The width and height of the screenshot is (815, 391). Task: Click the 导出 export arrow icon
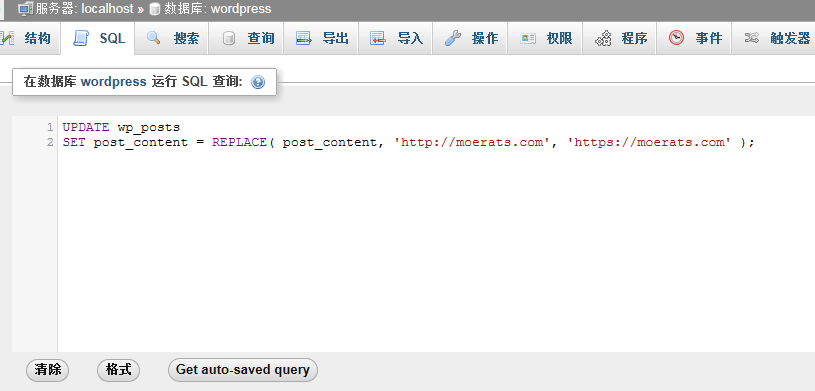click(304, 38)
